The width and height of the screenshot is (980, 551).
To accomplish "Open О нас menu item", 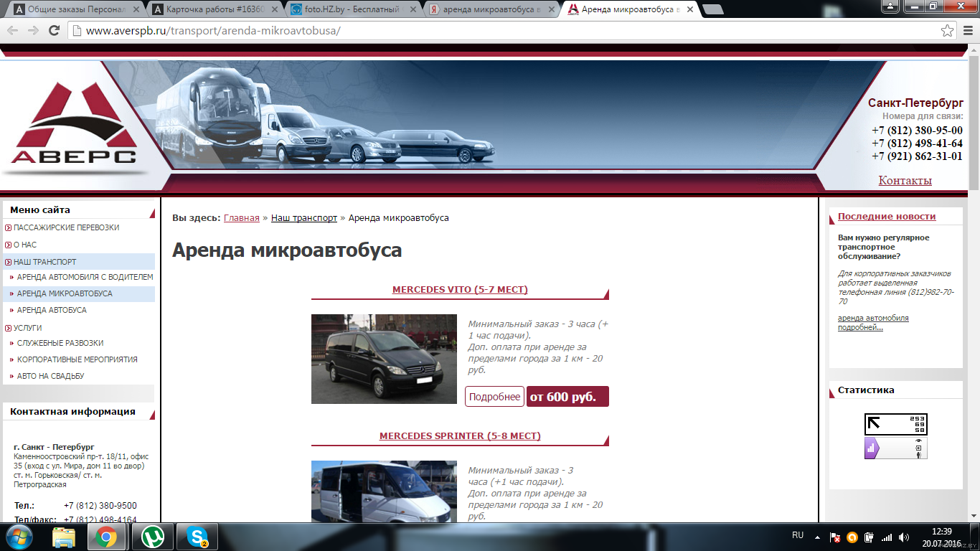I will pyautogui.click(x=24, y=245).
